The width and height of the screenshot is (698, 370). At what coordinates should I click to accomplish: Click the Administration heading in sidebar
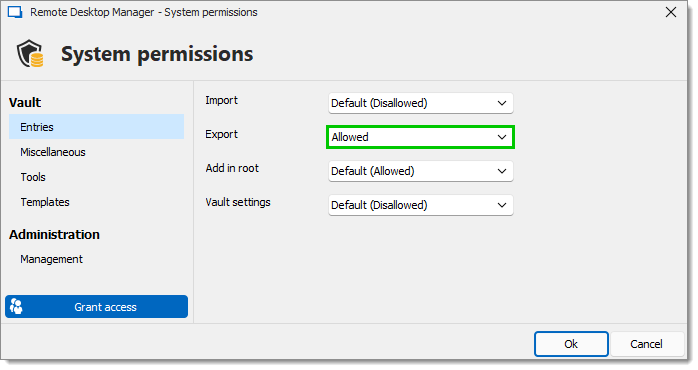coord(54,235)
